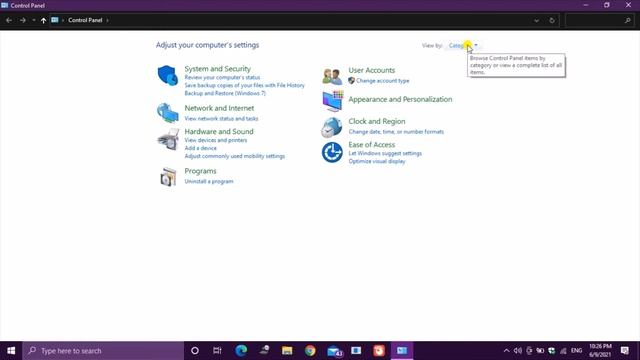
Task: Click the search magnifier icon in address bar
Action: pos(627,20)
